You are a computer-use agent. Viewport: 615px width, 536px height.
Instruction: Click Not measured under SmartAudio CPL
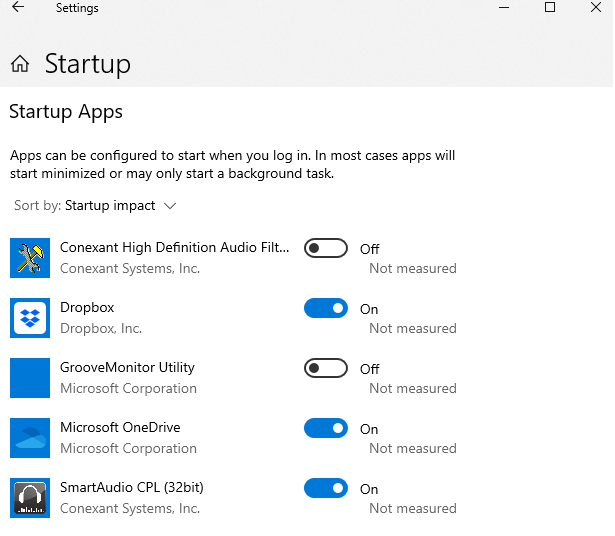coord(413,509)
